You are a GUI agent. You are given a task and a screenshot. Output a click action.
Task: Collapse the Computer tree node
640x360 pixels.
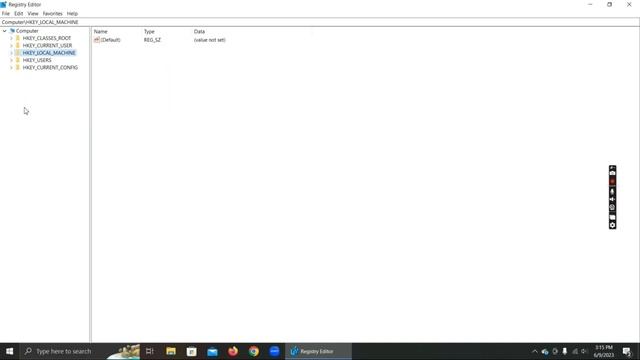coord(4,31)
